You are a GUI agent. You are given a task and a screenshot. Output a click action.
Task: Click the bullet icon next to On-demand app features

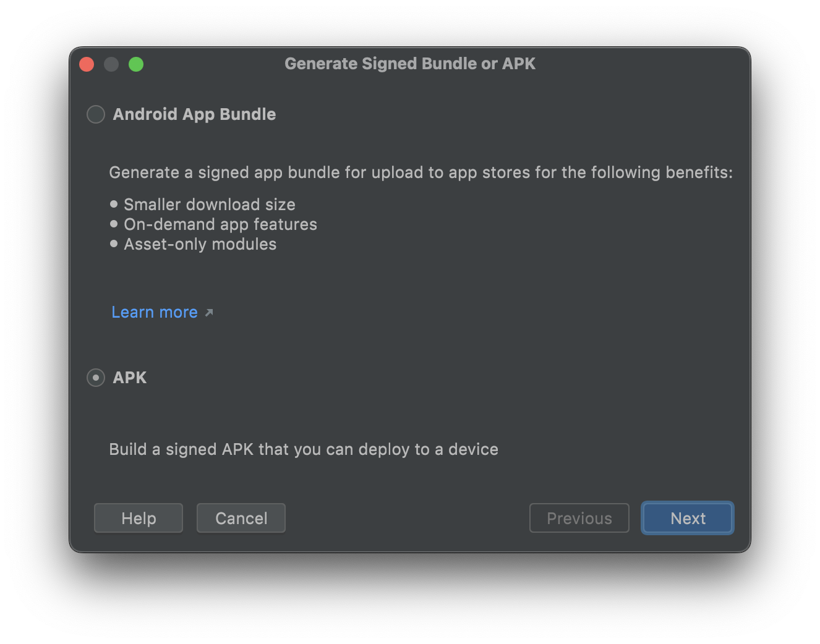114,224
